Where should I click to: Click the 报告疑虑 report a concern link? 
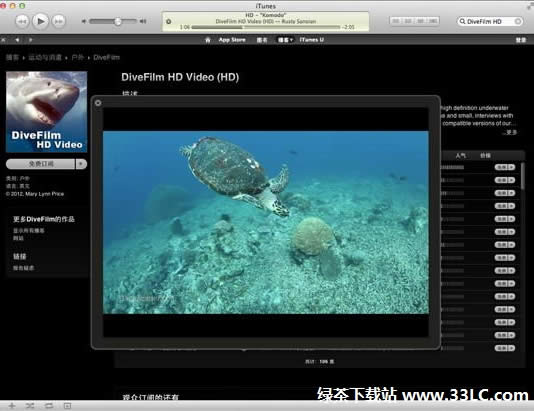(23, 268)
